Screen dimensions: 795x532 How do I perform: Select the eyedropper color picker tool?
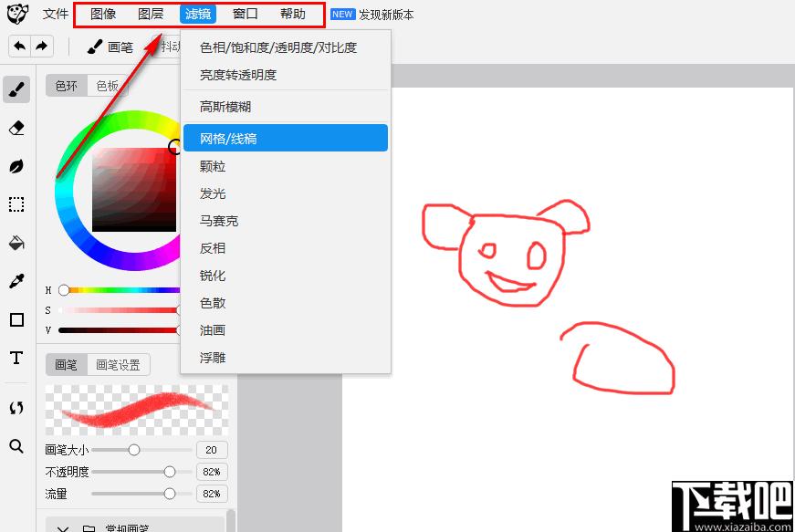[x=16, y=281]
